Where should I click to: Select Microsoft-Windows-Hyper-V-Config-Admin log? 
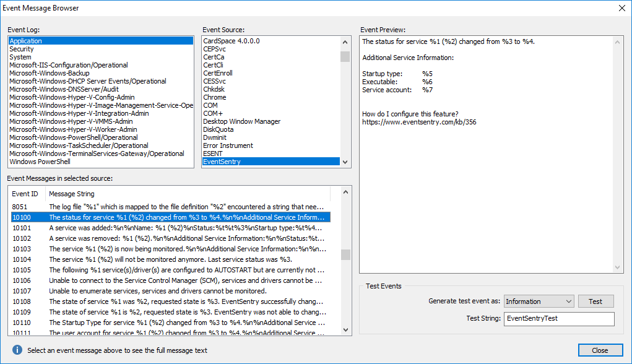100,97
